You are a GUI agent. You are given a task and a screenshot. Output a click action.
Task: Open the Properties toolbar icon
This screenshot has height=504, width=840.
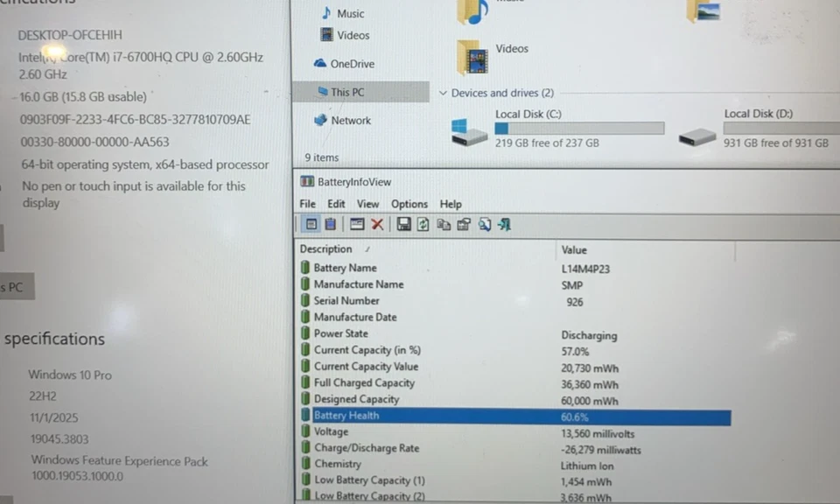click(464, 224)
